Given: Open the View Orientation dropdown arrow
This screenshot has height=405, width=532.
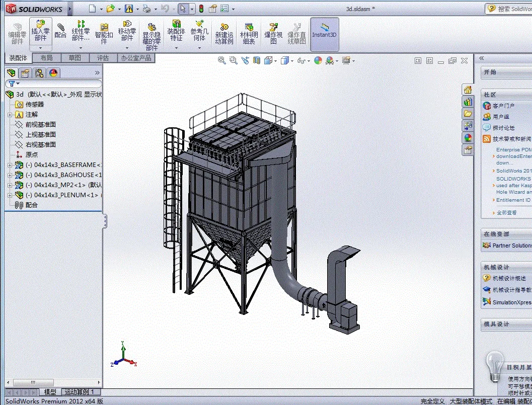Looking at the screenshot, I should pyautogui.click(x=275, y=61).
